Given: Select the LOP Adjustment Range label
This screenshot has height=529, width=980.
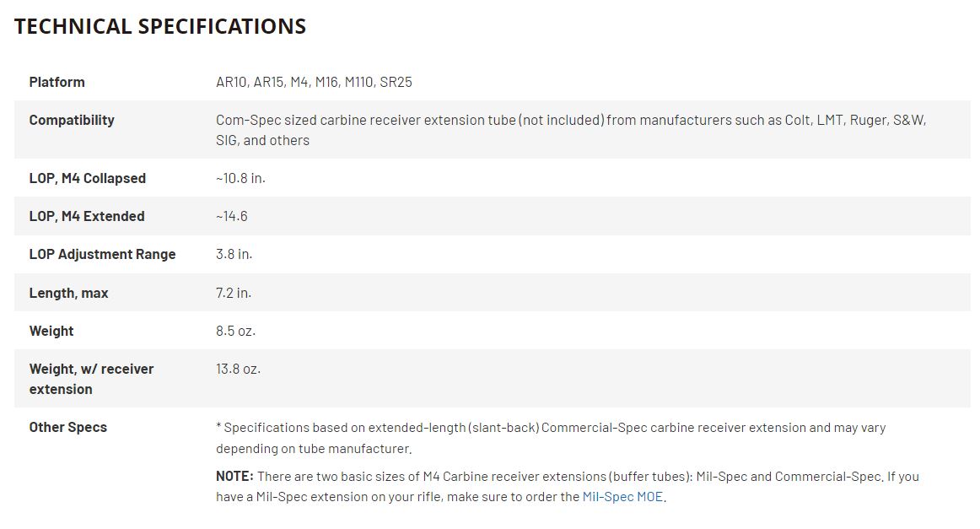Looking at the screenshot, I should point(103,255).
